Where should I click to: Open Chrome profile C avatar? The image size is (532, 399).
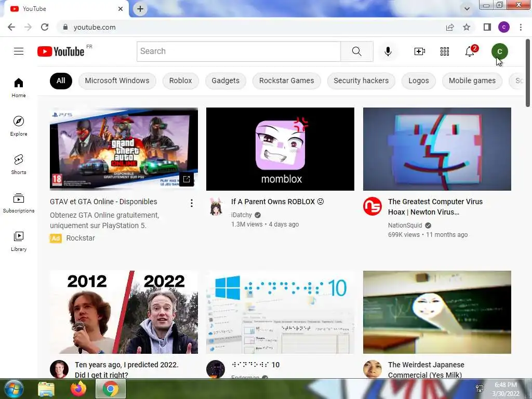(504, 27)
